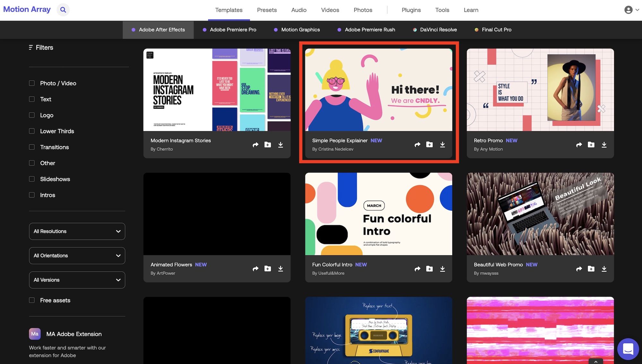The image size is (642, 364).
Task: Open the chat support bubble
Action: pos(628,349)
